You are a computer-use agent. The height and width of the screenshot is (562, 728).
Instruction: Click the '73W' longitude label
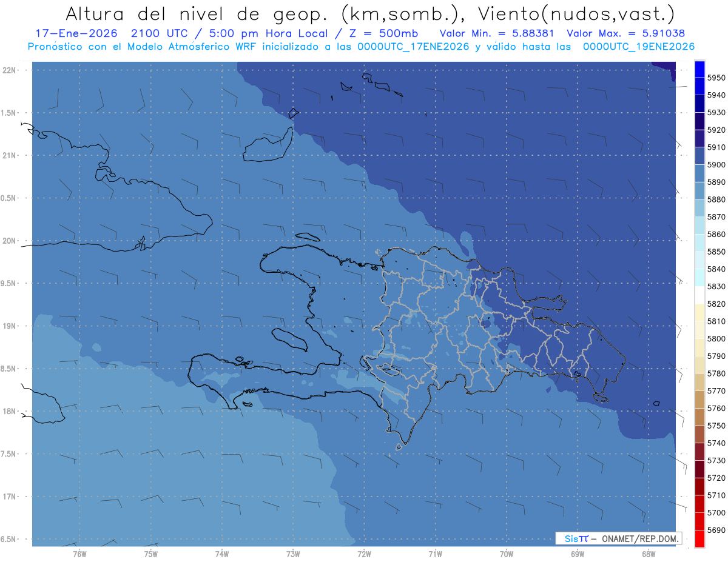pyautogui.click(x=293, y=554)
